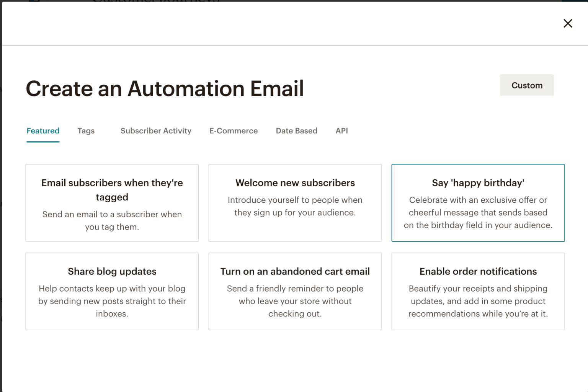Click the "Create an Automation Email" heading
This screenshot has height=392, width=588.
pyautogui.click(x=165, y=89)
